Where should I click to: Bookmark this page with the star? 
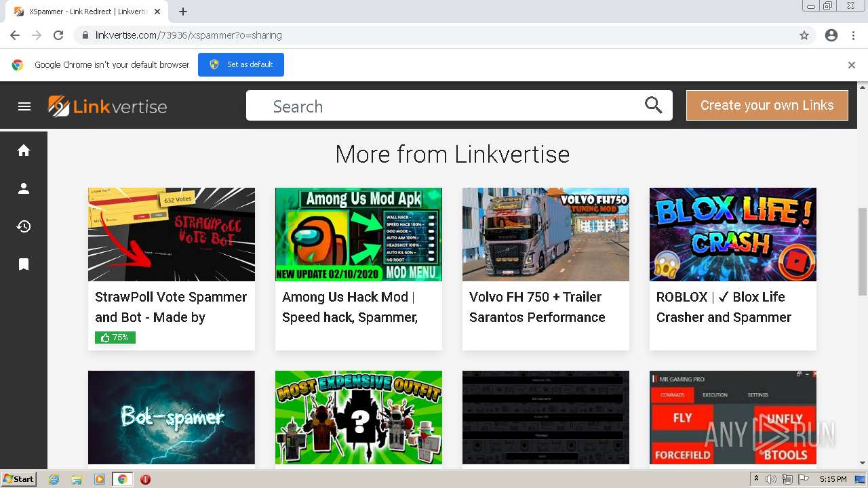(804, 35)
